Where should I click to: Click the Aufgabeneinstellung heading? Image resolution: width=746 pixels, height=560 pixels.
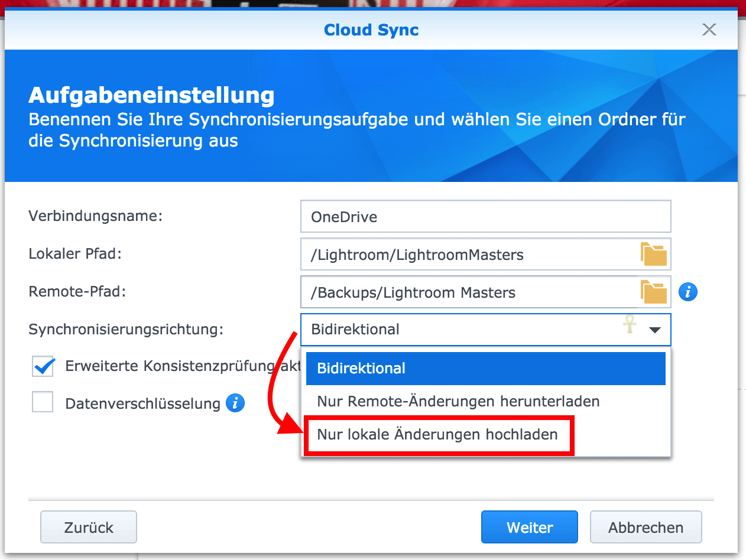151,95
